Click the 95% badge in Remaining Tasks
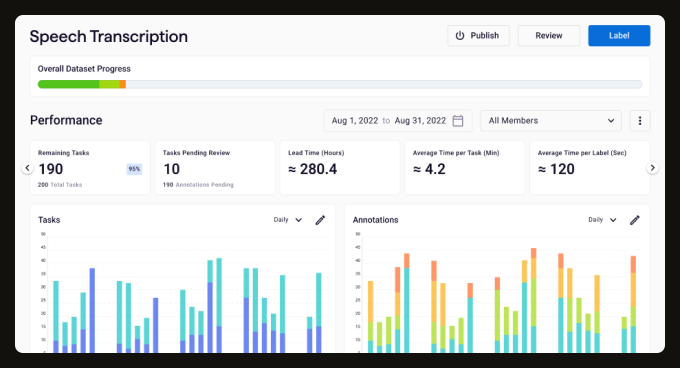This screenshot has height=369, width=680. (x=134, y=169)
